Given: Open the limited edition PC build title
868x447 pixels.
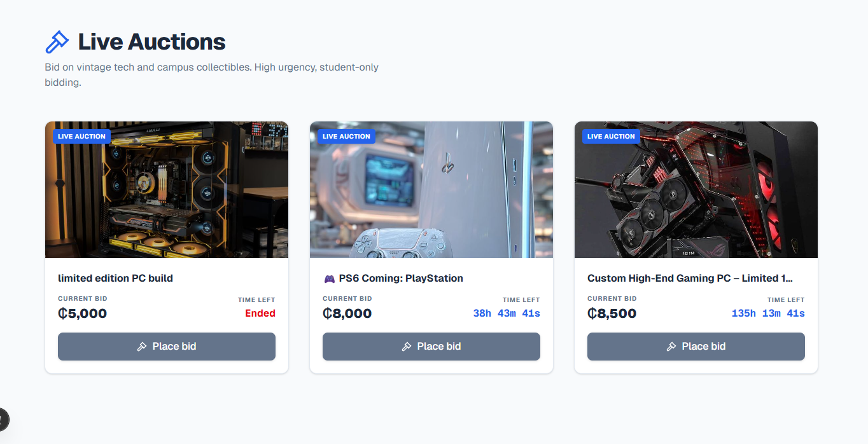Looking at the screenshot, I should point(115,279).
